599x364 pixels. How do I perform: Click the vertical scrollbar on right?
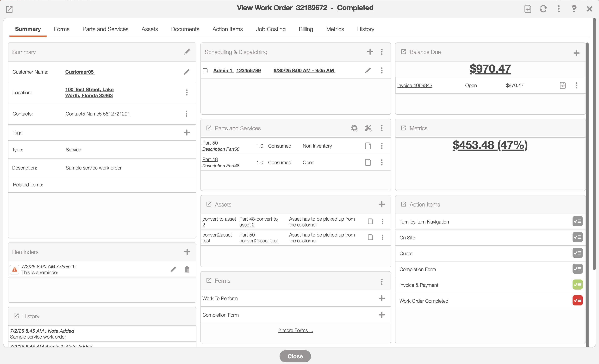(x=594, y=146)
